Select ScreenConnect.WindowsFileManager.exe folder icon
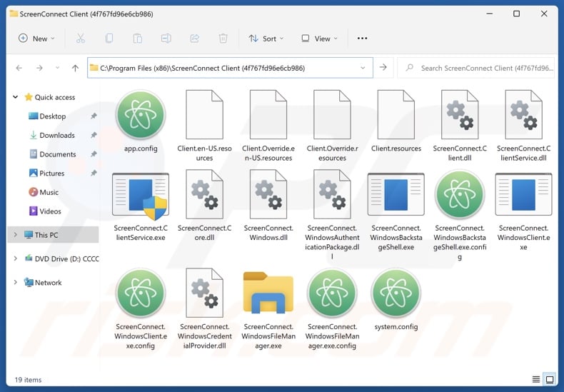 point(268,293)
